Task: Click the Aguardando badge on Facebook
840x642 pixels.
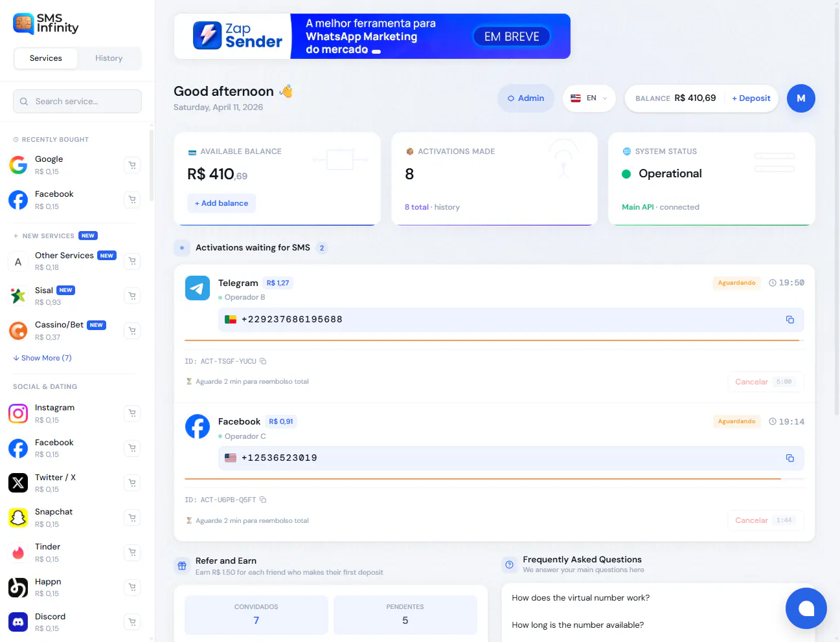Action: point(736,421)
